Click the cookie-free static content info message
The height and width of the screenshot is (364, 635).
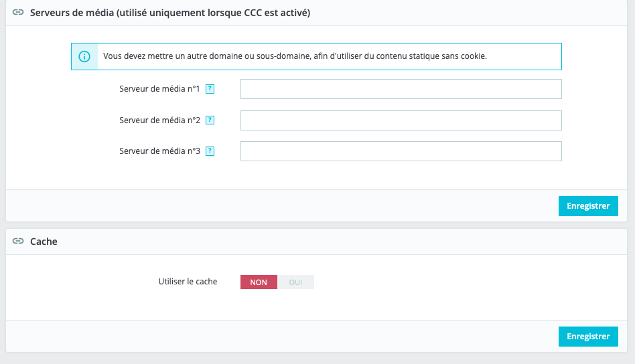[x=295, y=56]
